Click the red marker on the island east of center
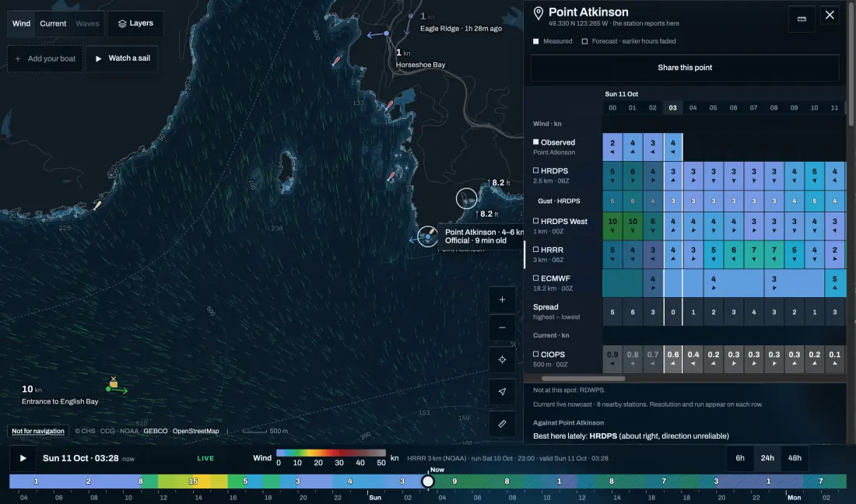856x504 pixels. (391, 177)
